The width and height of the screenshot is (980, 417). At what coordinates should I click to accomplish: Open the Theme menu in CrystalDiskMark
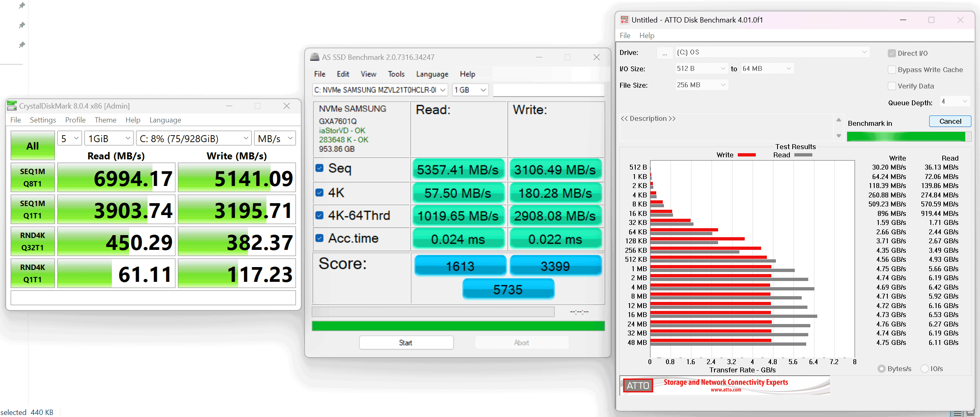coord(105,120)
